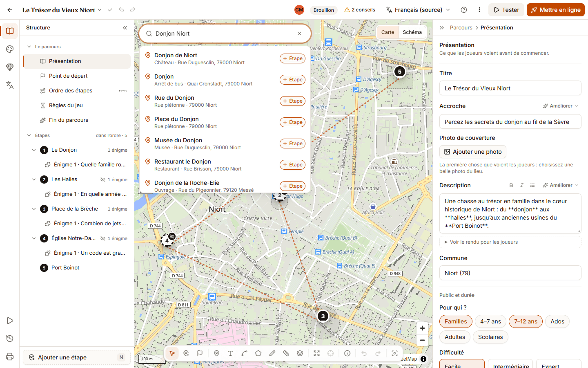The width and height of the screenshot is (588, 368).
Task: Collapse the Le parcours tree section
Action: [x=29, y=47]
